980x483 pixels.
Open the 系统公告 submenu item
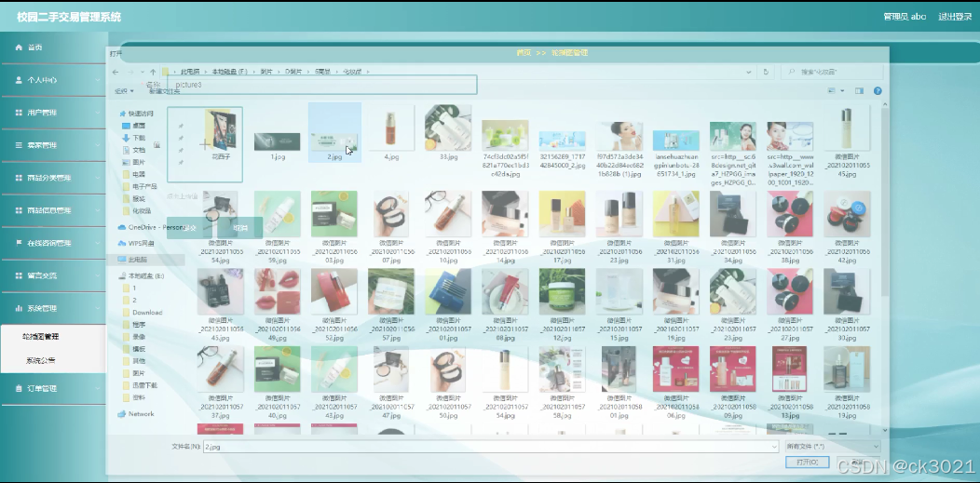point(41,360)
